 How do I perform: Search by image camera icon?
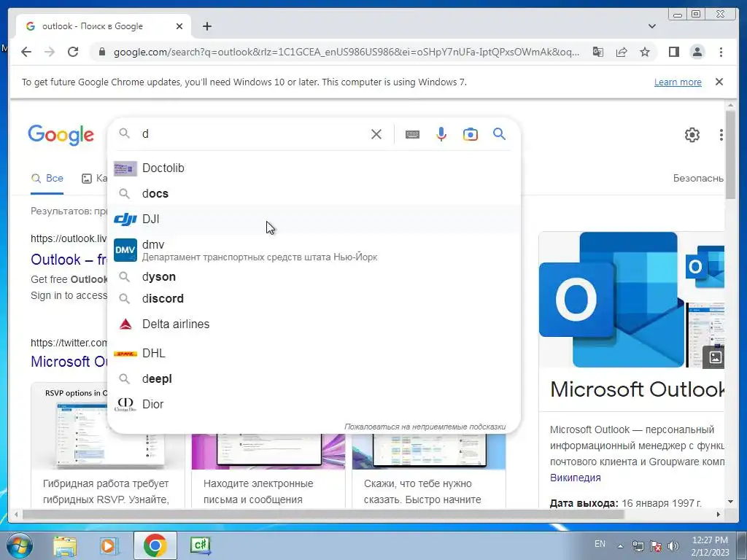(x=471, y=134)
